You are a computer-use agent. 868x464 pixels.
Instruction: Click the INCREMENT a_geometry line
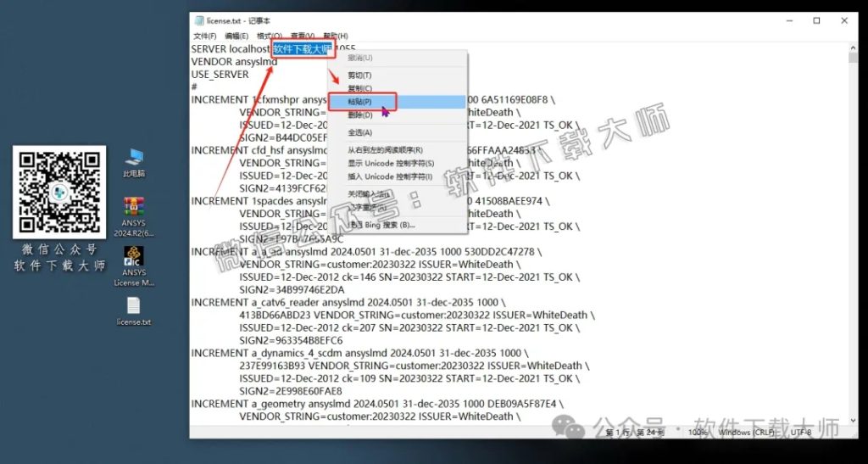377,404
